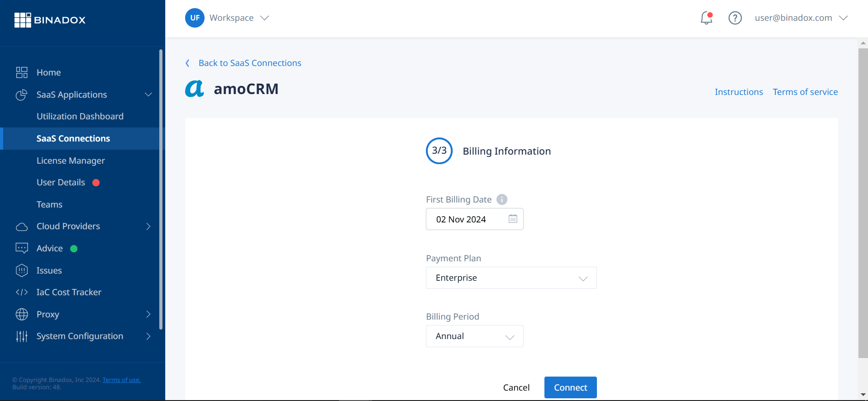The image size is (868, 401).
Task: Click the Cloud Providers cloud icon
Action: click(x=22, y=226)
